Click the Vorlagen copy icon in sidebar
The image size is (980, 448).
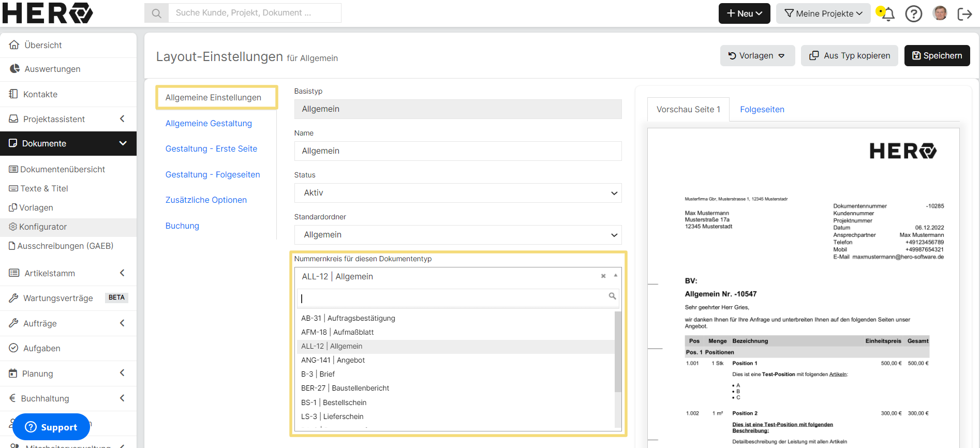[13, 207]
